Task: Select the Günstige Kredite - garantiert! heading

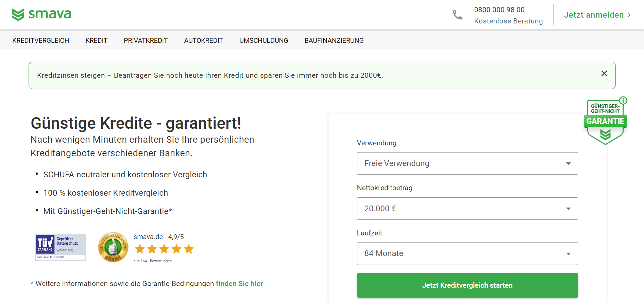Action: (136, 123)
